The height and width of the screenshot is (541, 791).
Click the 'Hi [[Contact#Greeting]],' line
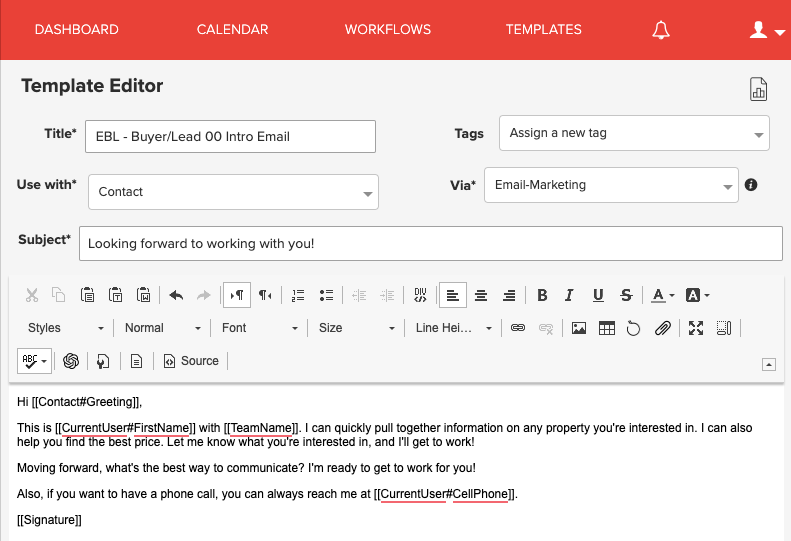[80, 402]
